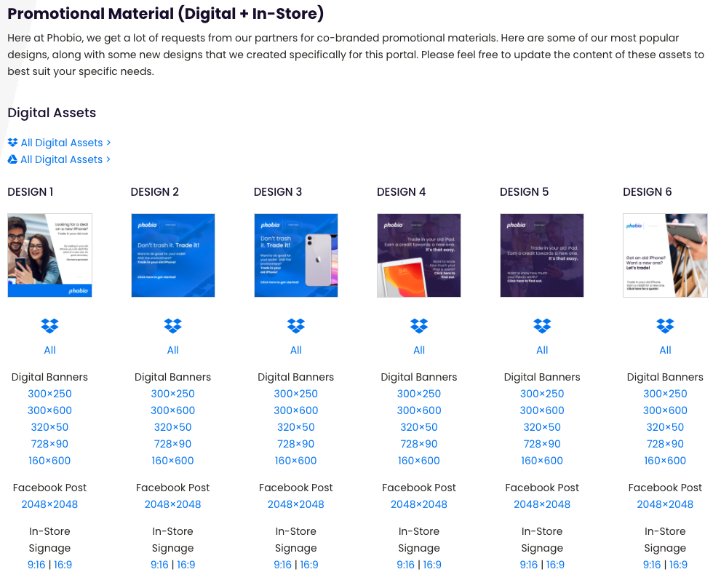Click the Dropbox icon under Design 2

coord(173,326)
